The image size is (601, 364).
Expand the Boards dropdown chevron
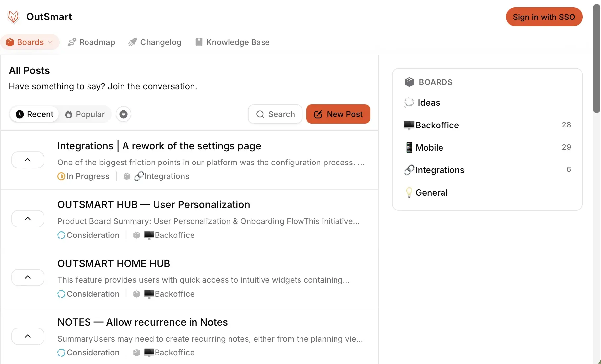(x=51, y=42)
